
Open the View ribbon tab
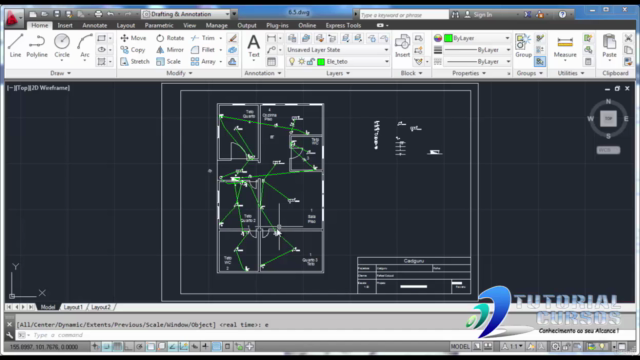(x=189, y=25)
